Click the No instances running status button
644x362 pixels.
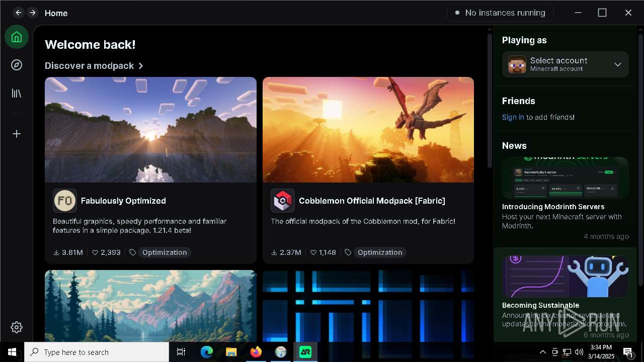[x=500, y=13]
